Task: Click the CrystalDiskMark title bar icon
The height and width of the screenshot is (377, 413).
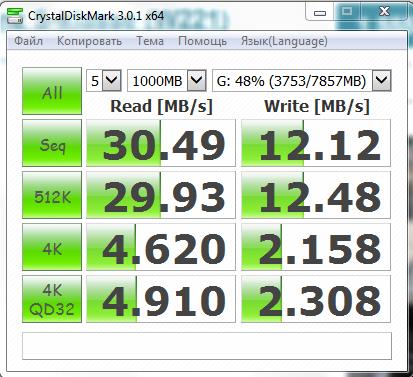Action: 15,16
